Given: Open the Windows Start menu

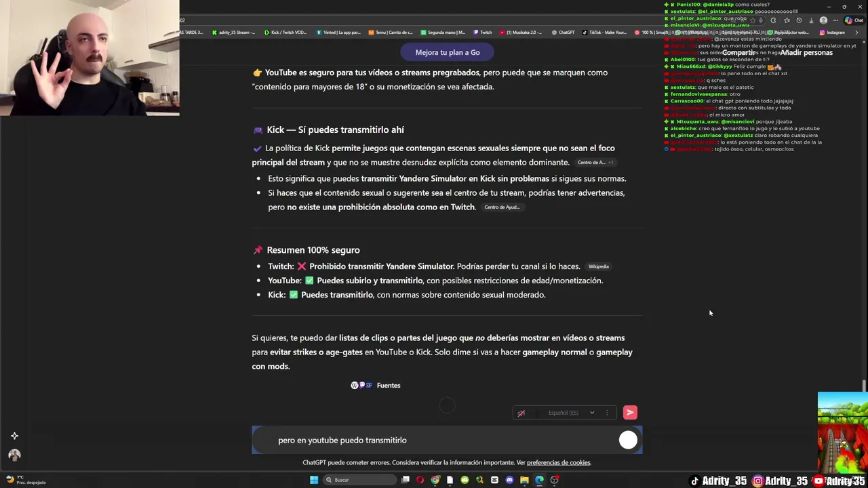Looking at the screenshot, I should click(x=314, y=480).
